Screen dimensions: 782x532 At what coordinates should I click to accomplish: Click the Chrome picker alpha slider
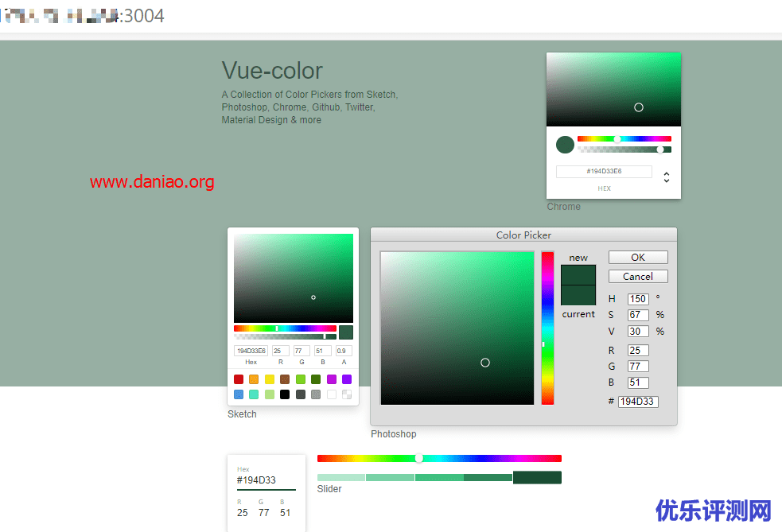click(624, 150)
